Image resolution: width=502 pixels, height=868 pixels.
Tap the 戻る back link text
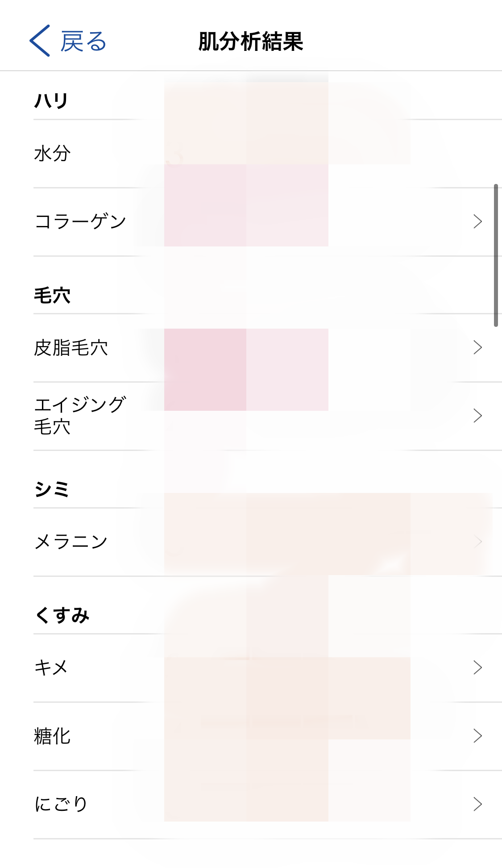click(x=83, y=42)
